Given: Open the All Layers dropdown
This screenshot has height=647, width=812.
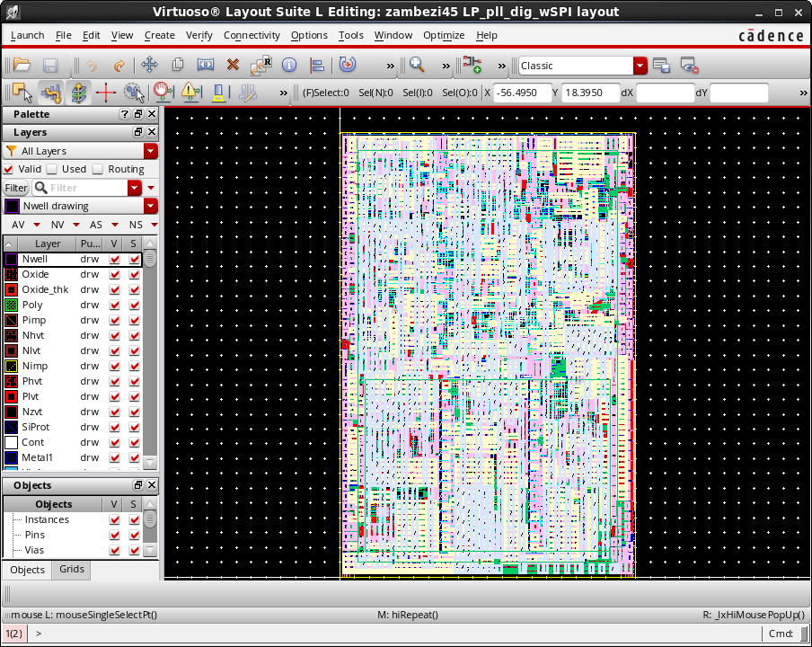Looking at the screenshot, I should (150, 151).
